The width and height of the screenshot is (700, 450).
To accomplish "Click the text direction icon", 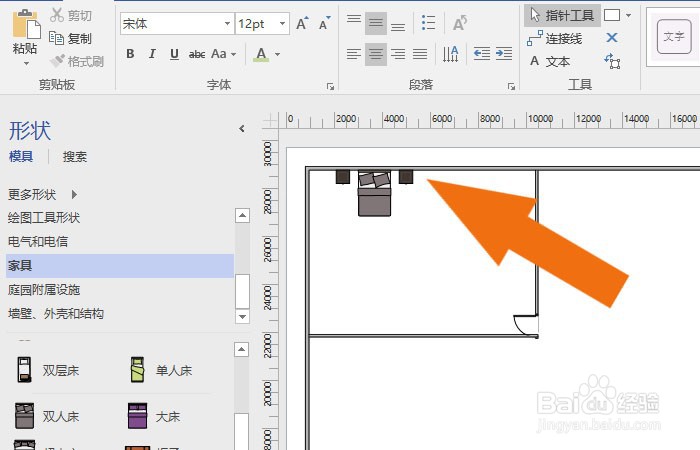I will 450,54.
